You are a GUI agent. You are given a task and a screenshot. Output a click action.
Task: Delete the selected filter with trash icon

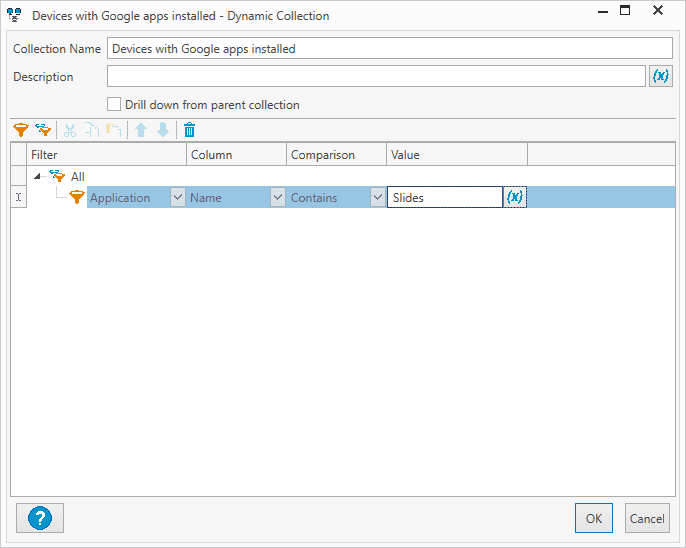(189, 130)
